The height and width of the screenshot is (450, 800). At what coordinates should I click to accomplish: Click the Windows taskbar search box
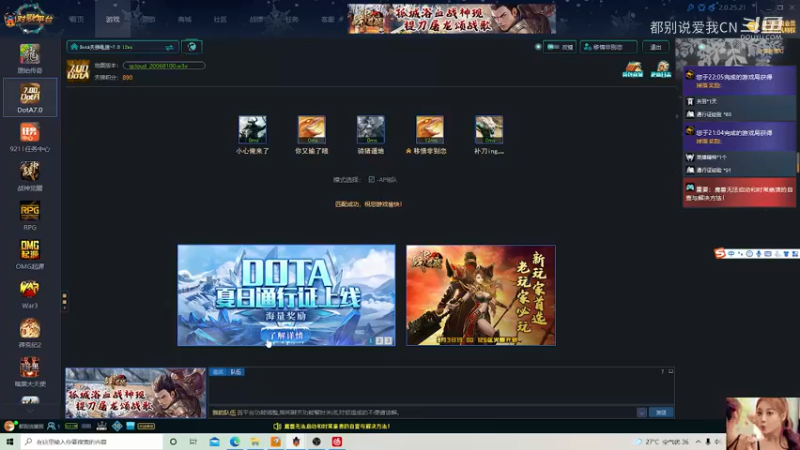click(x=92, y=441)
